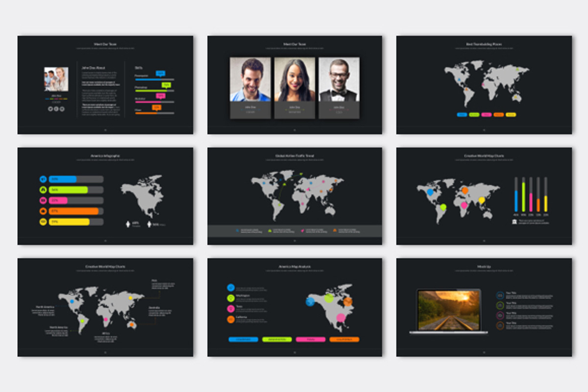Click the pink pill label under the Thanksgiving Places map
The height and width of the screenshot is (392, 588).
pos(487,115)
